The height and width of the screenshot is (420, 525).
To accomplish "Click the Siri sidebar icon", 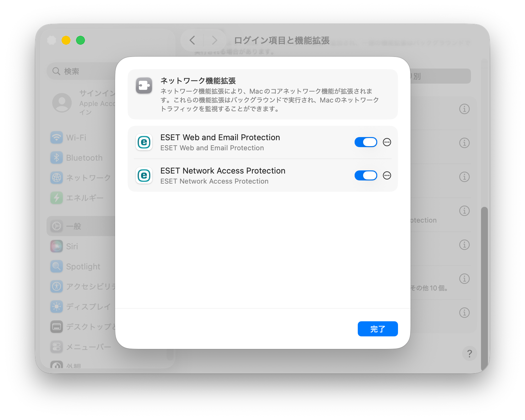I will click(x=57, y=246).
